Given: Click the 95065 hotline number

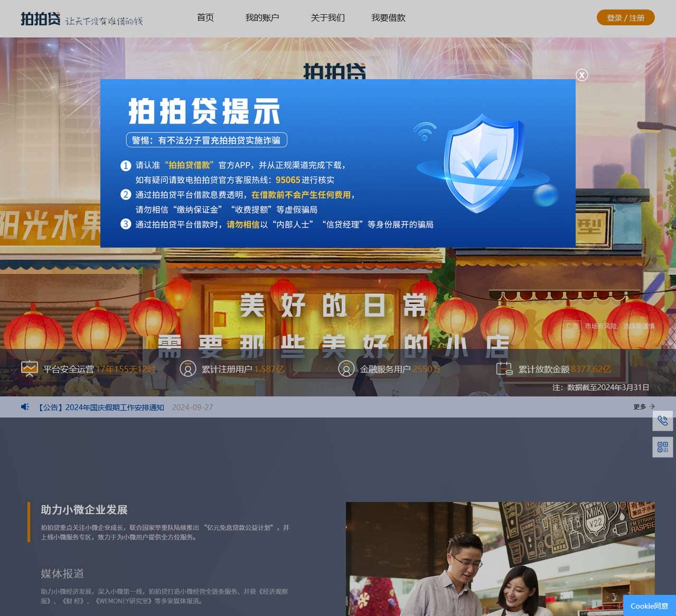Looking at the screenshot, I should [288, 180].
